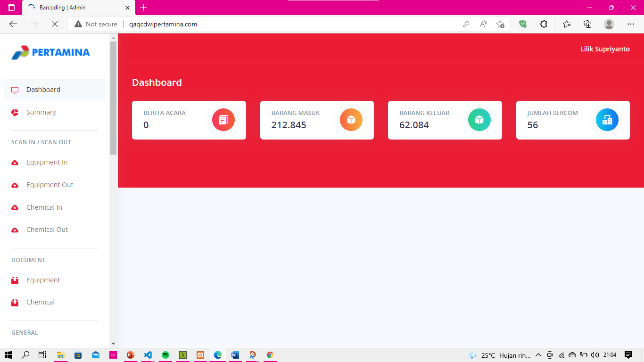Open Spotify from the taskbar
This screenshot has height=362, width=644.
click(165, 355)
